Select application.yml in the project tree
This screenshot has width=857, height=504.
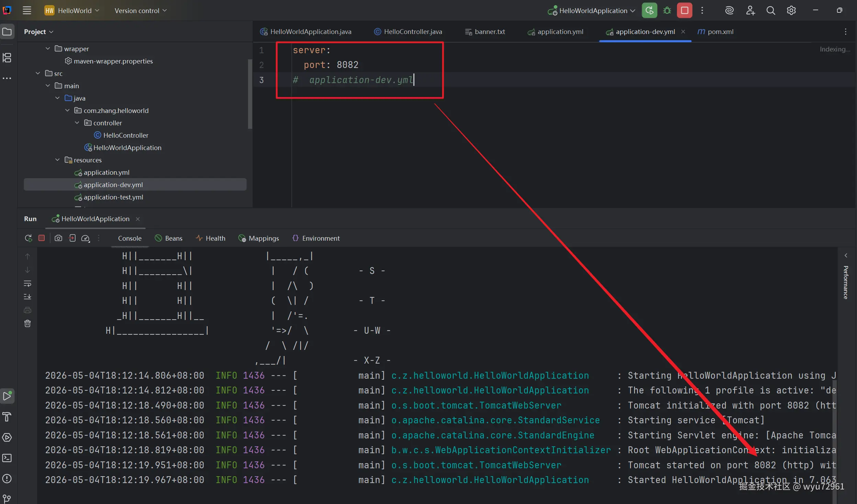click(x=102, y=172)
